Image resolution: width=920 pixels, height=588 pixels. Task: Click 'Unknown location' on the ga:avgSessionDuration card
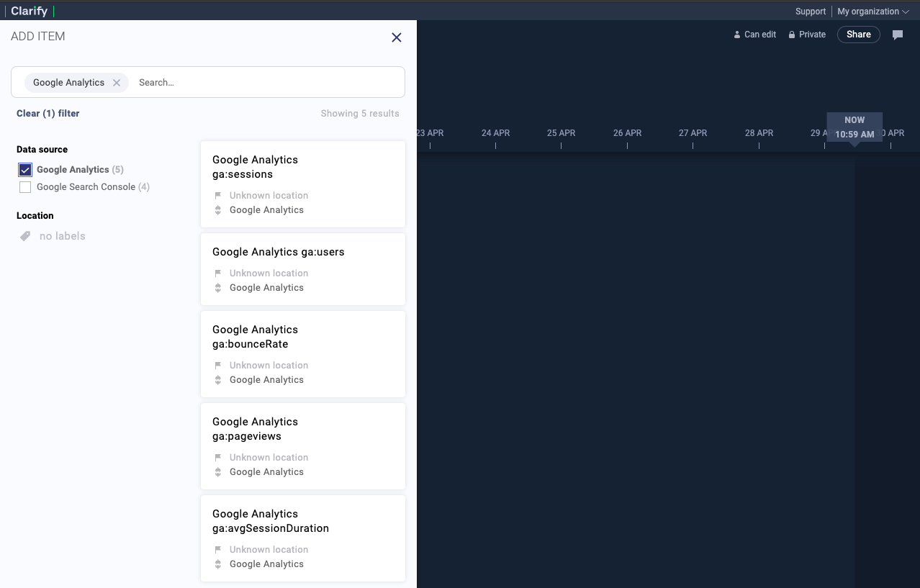269,550
